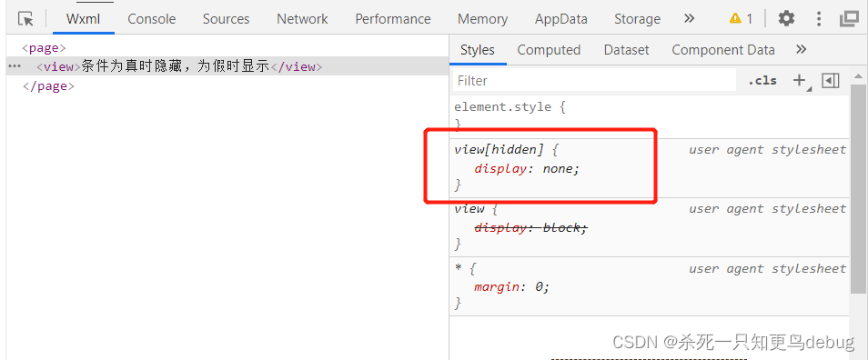Viewport: 868px width, 360px height.
Task: Select the Component Data sub-tab
Action: [x=723, y=50]
